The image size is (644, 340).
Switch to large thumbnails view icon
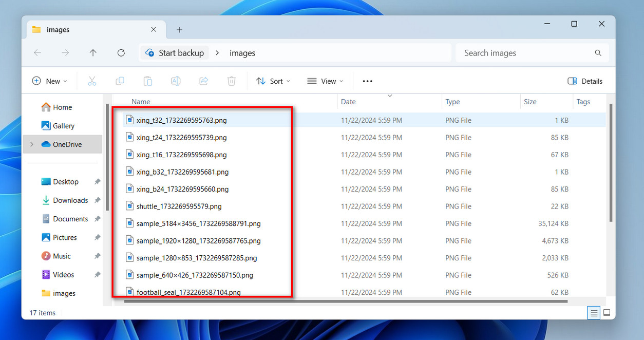(607, 312)
